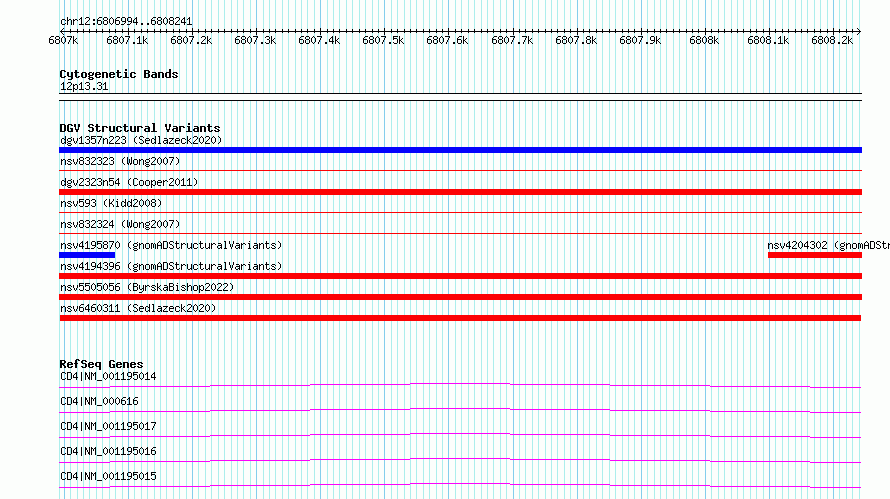This screenshot has width=890, height=499.
Task: Open variant nsv832324 (Wong2007) label
Action: pos(120,224)
